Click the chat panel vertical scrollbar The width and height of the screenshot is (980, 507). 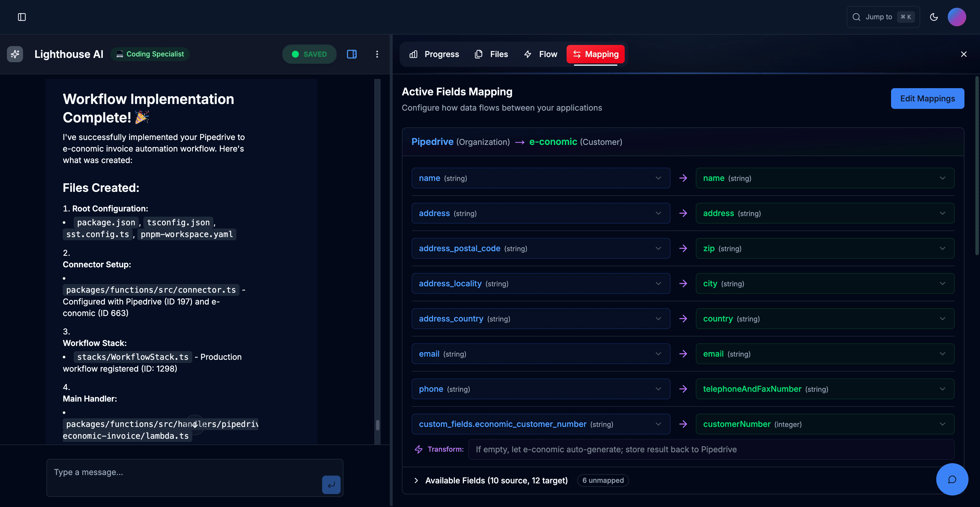tap(377, 425)
